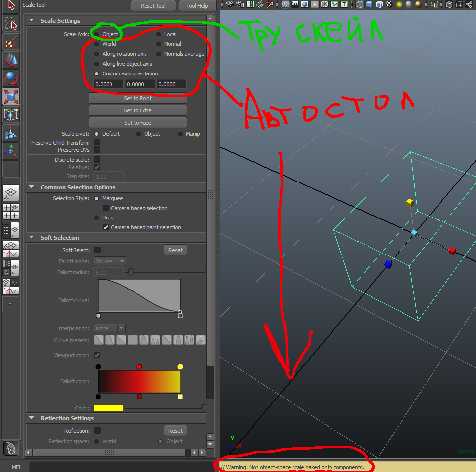The height and width of the screenshot is (472, 476).
Task: Uncheck Camera based paint selection
Action: click(x=106, y=227)
